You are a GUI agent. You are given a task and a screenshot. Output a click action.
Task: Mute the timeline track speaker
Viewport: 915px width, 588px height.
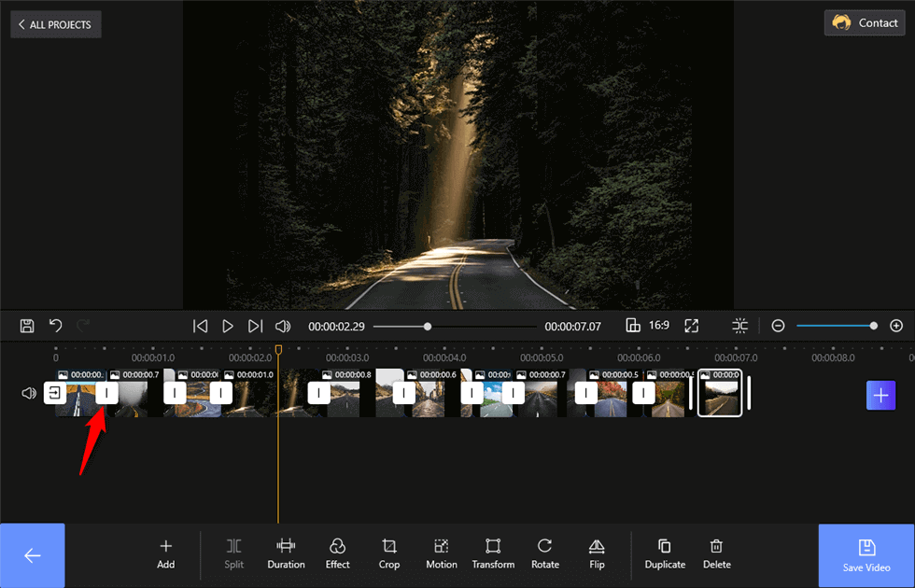(29, 393)
